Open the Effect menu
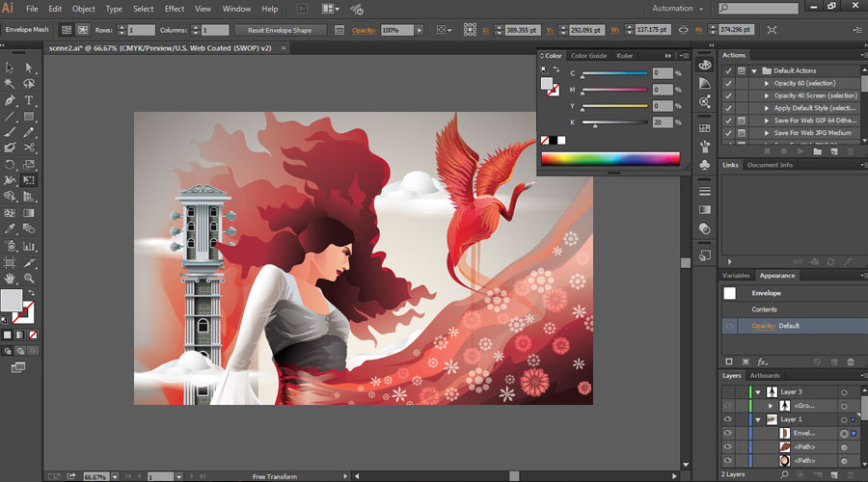The image size is (868, 482). tap(174, 9)
